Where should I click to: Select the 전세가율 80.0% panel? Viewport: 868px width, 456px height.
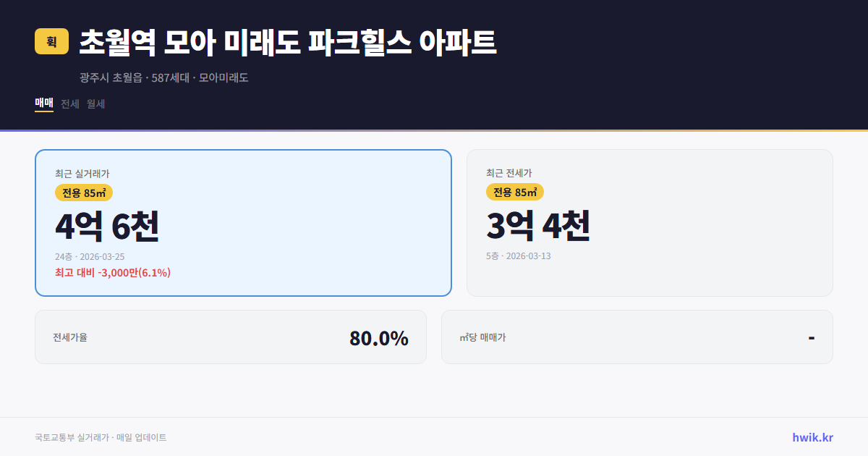(x=231, y=337)
